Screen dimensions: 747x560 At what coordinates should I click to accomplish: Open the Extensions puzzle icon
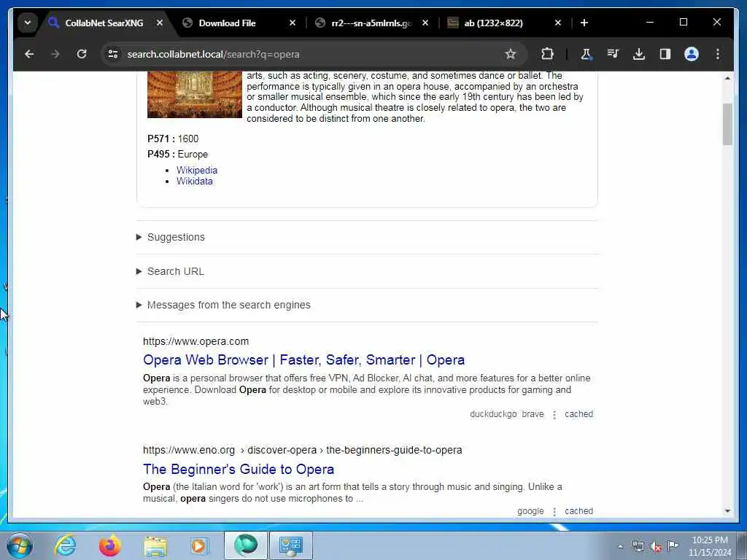(x=547, y=54)
